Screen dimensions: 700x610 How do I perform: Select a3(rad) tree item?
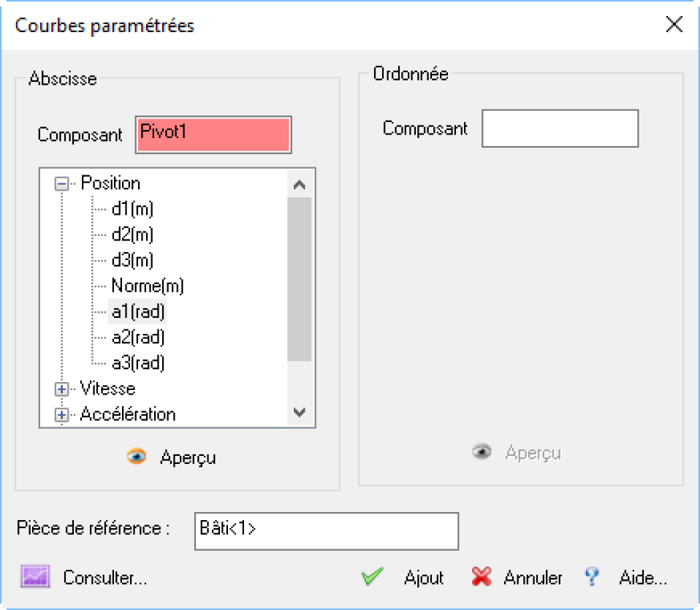click(x=138, y=363)
